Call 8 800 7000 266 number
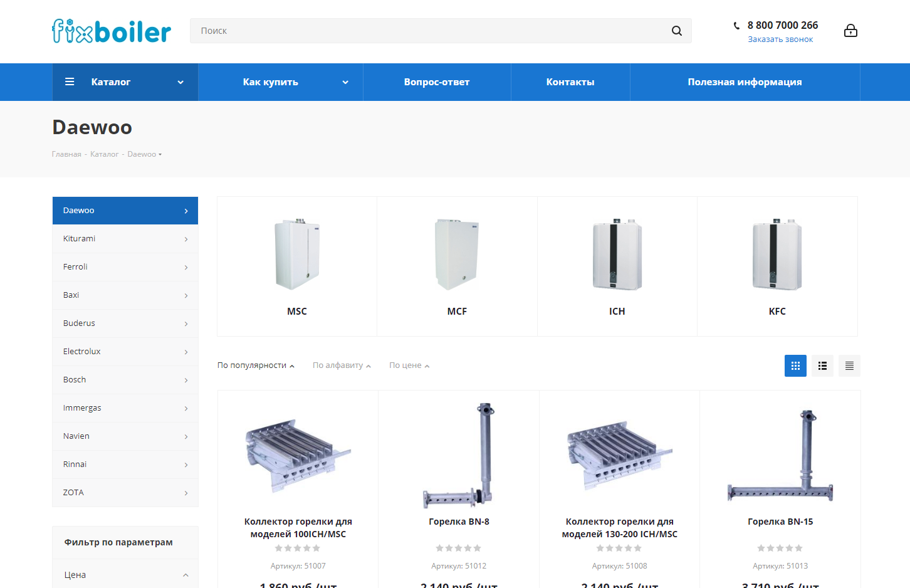 click(x=783, y=25)
